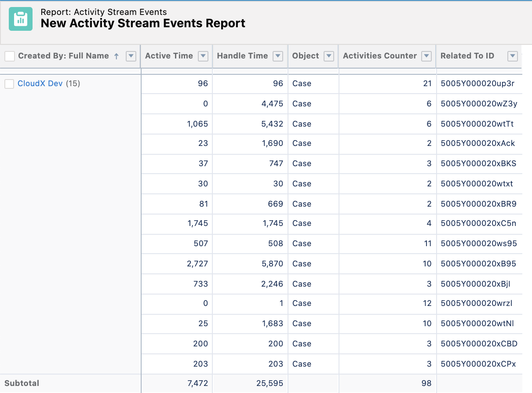The height and width of the screenshot is (393, 532).
Task: Click the Activity Stream Events report icon
Action: 20,19
